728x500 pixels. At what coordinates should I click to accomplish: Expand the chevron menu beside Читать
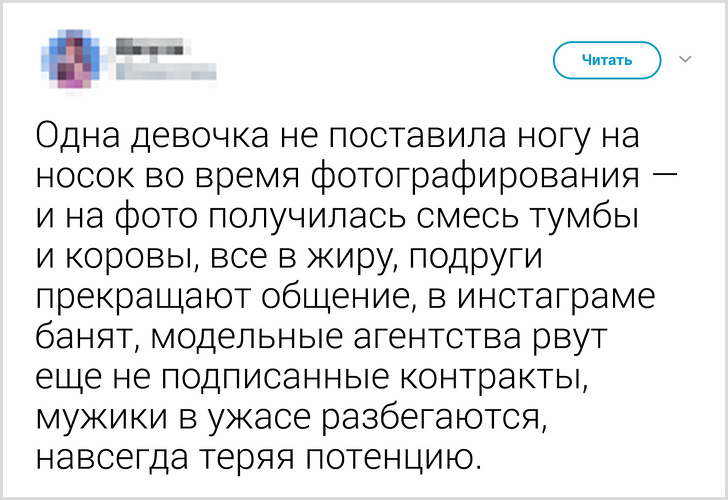[x=685, y=60]
